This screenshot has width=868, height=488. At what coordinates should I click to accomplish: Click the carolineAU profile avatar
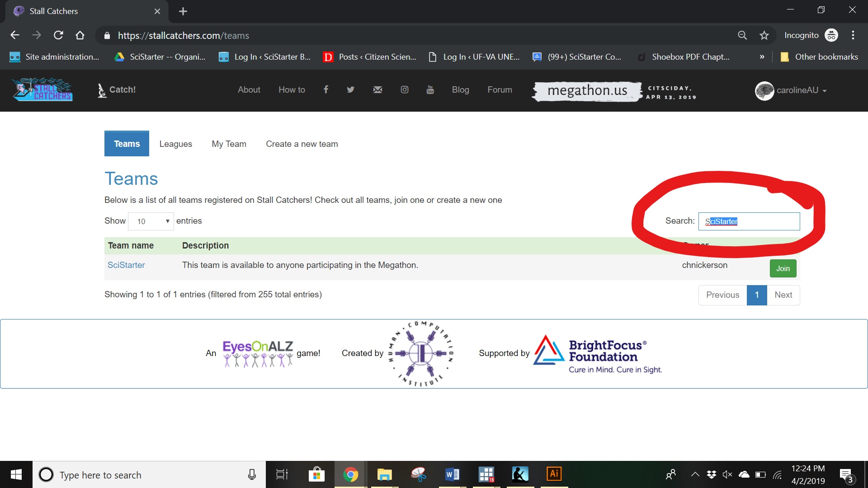pos(764,91)
